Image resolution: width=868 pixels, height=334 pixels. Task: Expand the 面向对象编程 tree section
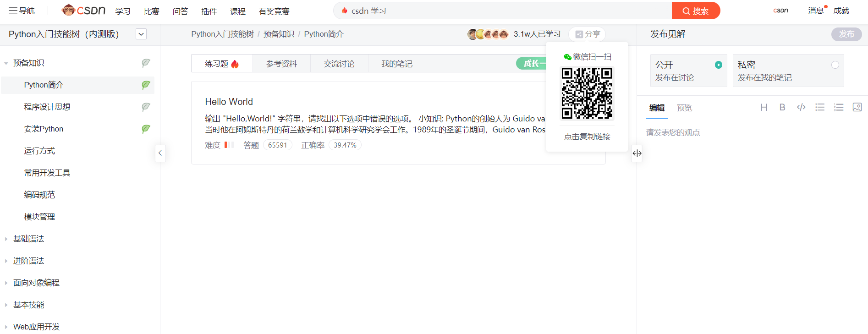pos(6,283)
